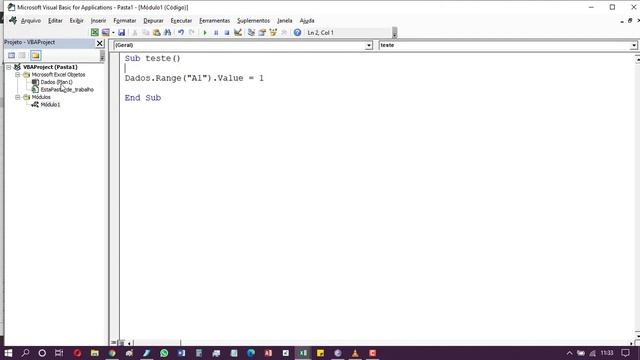
Task: Open the Windows Start menu
Action: tap(8, 353)
